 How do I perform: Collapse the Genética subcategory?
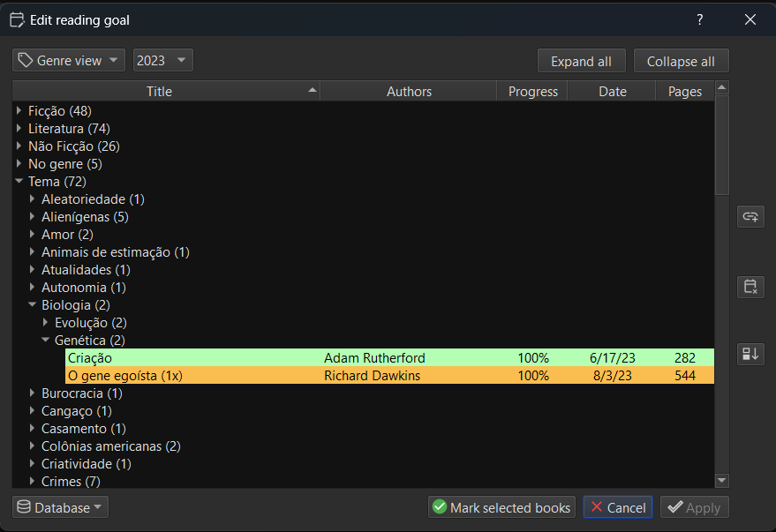tap(46, 341)
